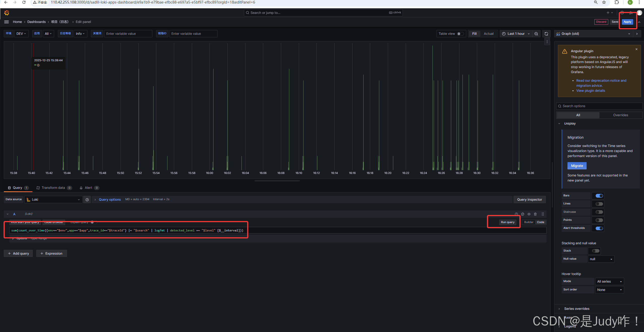
Task: Open the Loki data source dropdown
Action: pyautogui.click(x=53, y=200)
